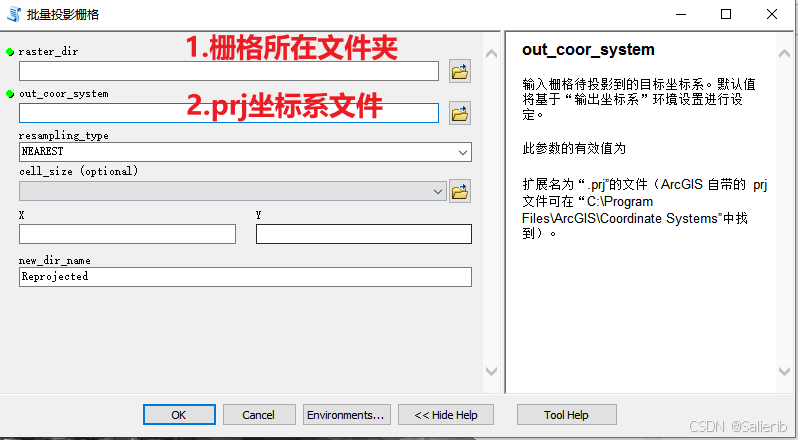Focus the out_coor_system input field

click(229, 113)
